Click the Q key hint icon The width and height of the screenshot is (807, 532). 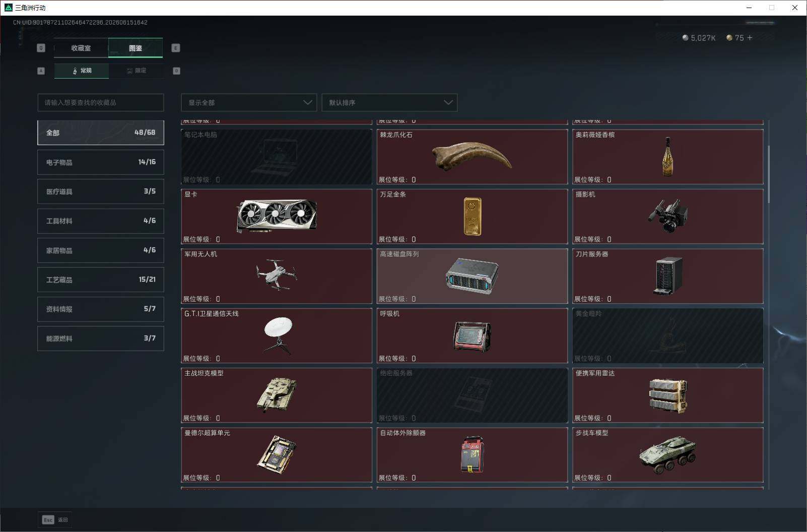tap(41, 48)
